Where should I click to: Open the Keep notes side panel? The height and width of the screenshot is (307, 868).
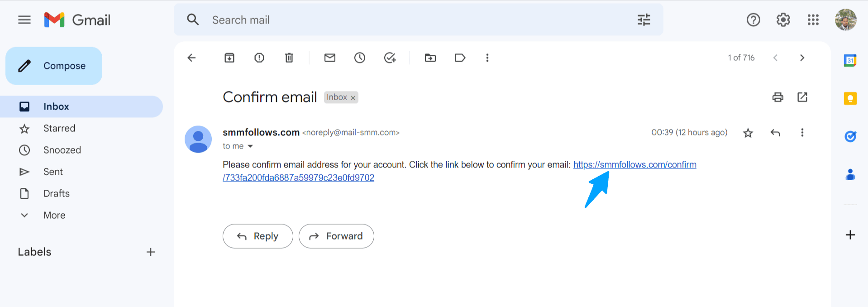[x=850, y=98]
